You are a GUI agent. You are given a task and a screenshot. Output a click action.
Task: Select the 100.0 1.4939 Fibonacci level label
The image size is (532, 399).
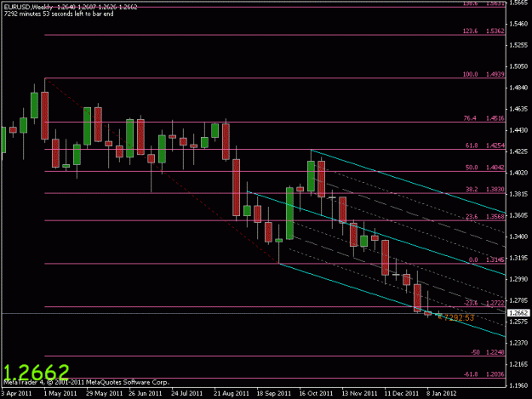click(x=483, y=74)
